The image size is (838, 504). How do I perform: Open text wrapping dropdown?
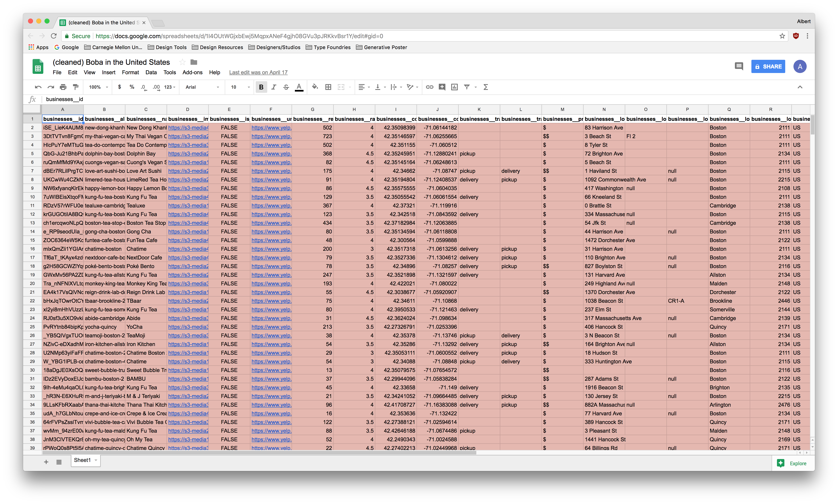tap(396, 87)
